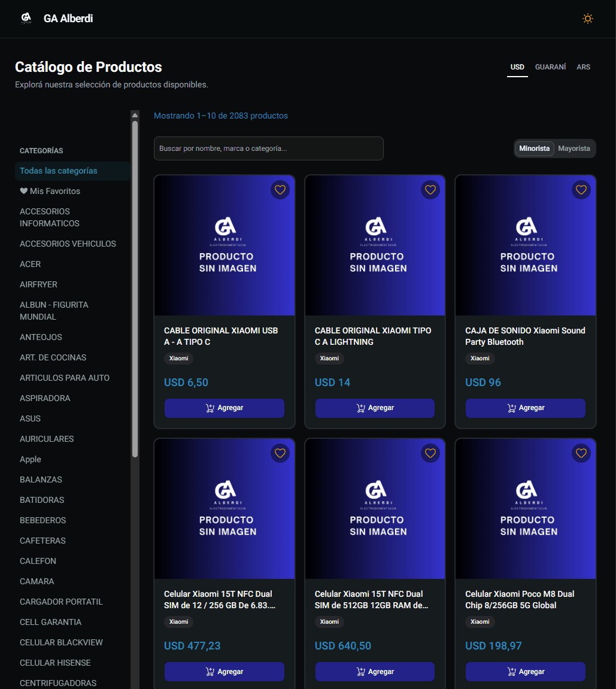Switch to Mayorista pricing mode
This screenshot has height=689, width=616.
click(x=574, y=148)
